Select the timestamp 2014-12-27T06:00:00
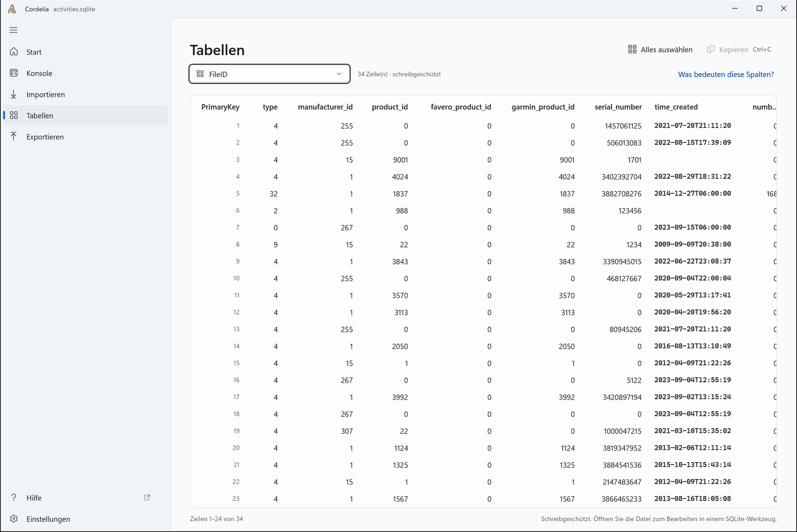The width and height of the screenshot is (797, 532). click(693, 193)
